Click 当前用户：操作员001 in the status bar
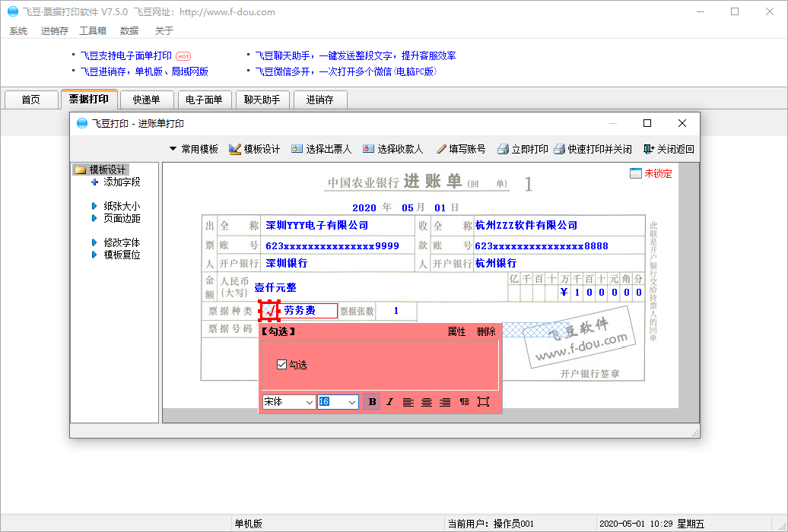Viewport: 788px width, 532px height. 491,524
